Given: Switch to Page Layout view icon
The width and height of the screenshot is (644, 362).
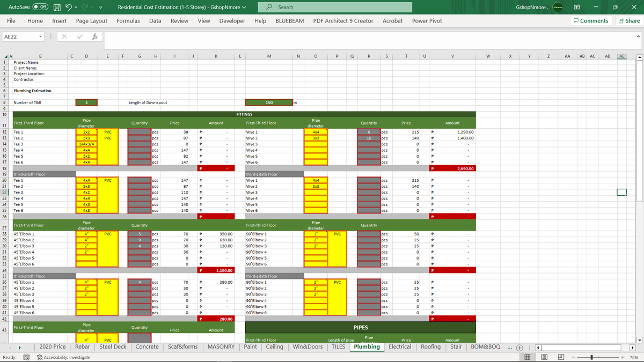Looking at the screenshot, I should pyautogui.click(x=543, y=357).
